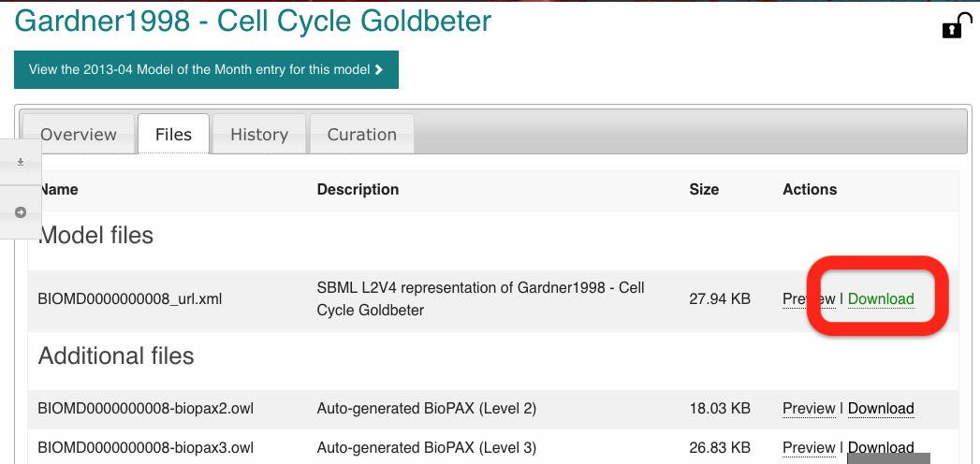This screenshot has height=464, width=980.
Task: Click the download icon on the side panel
Action: [x=21, y=162]
